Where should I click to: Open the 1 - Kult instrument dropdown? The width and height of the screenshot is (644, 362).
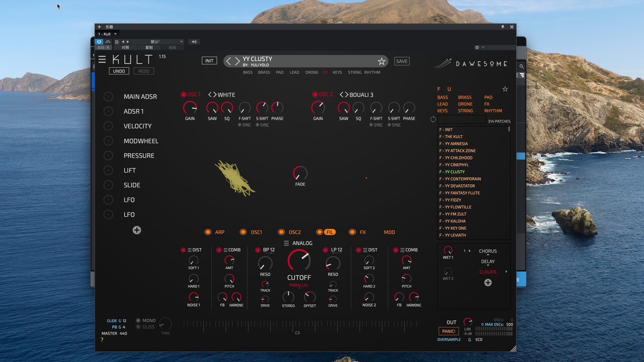(x=115, y=34)
